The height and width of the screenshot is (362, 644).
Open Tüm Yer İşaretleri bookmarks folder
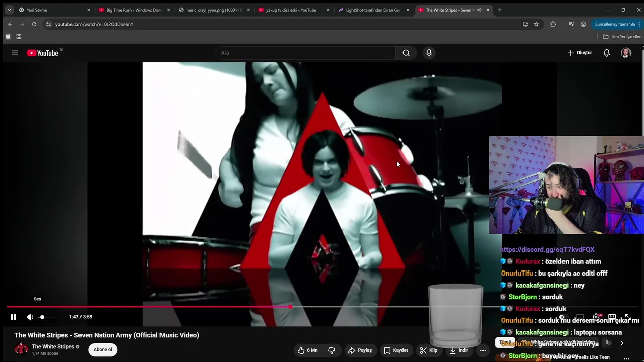pos(622,37)
